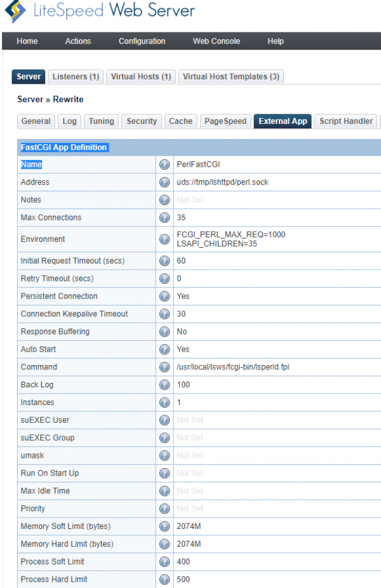Open help icon for Memory Soft Limit
Image resolution: width=381 pixels, height=588 pixels.
[x=164, y=526]
